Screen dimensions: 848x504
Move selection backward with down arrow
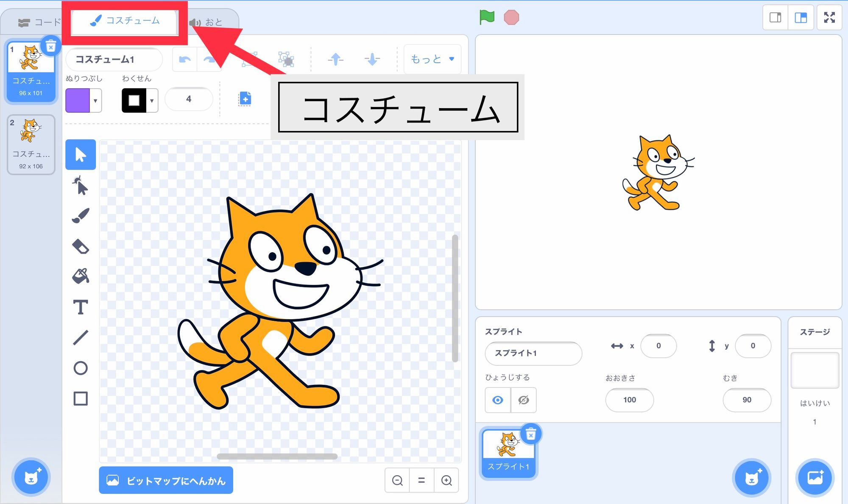372,59
